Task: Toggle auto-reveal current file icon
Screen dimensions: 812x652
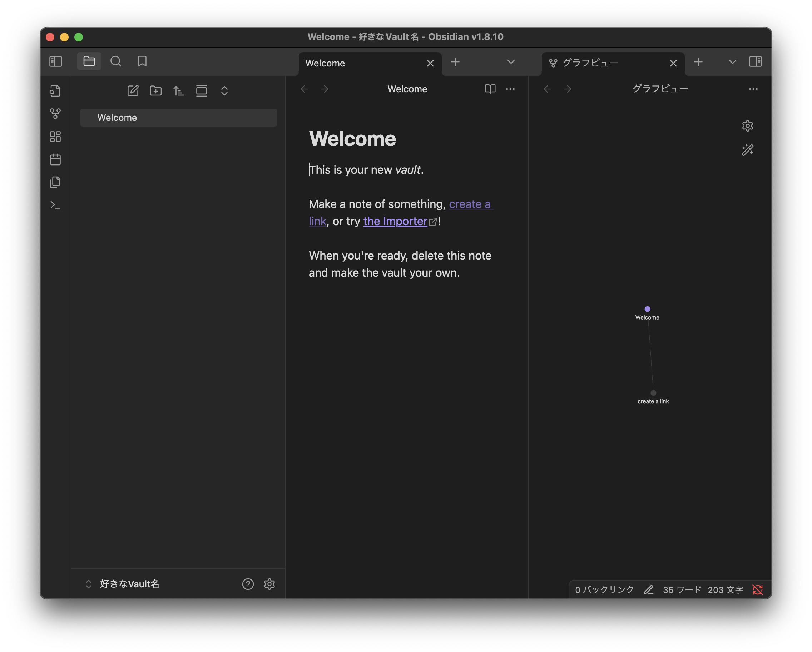Action: 202,91
